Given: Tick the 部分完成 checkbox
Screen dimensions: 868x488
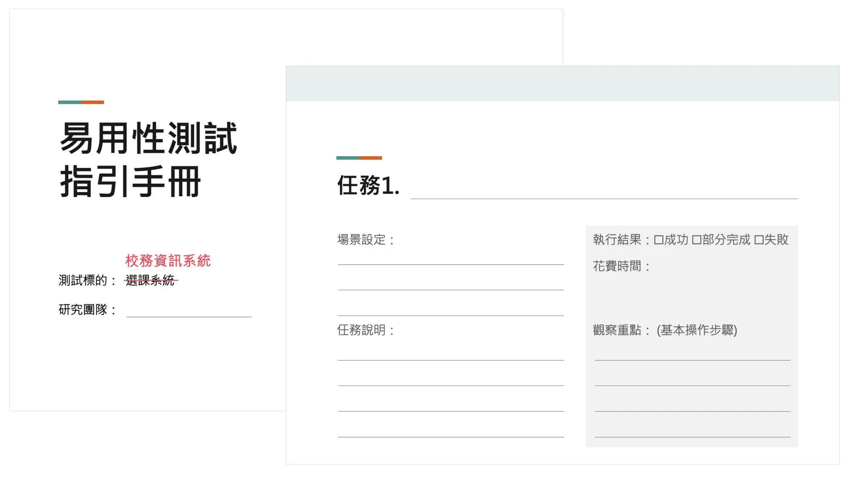Looking at the screenshot, I should point(697,240).
